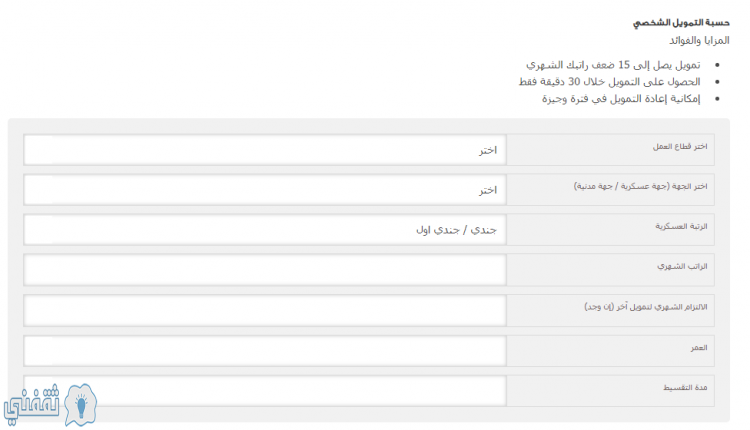Click the الراتب الشهري label
The image size is (750, 430).
tap(682, 266)
